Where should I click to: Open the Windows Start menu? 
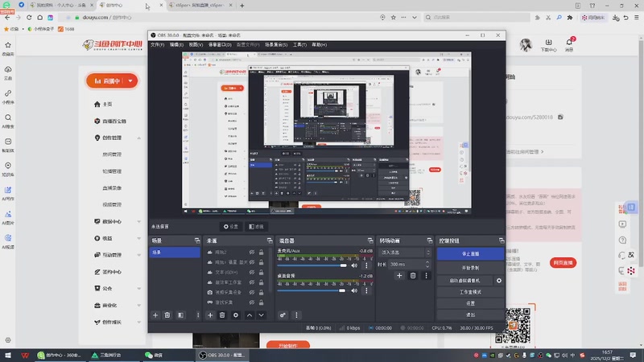click(8, 355)
